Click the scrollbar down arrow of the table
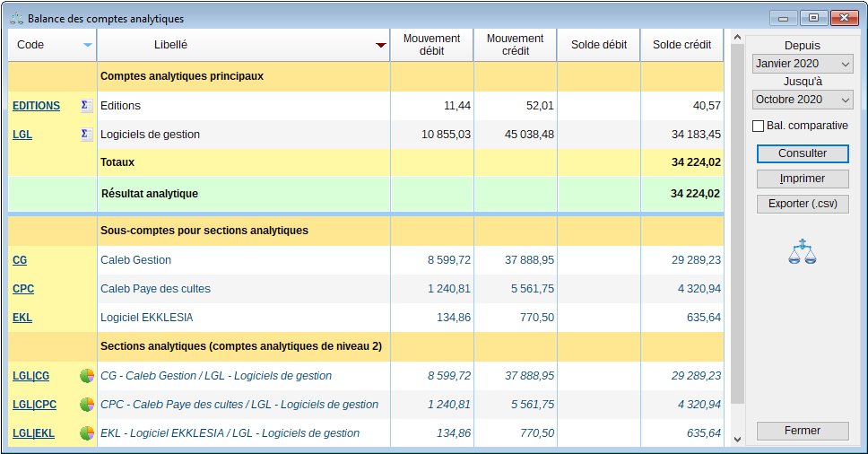Image resolution: width=868 pixels, height=454 pixels. (x=738, y=440)
